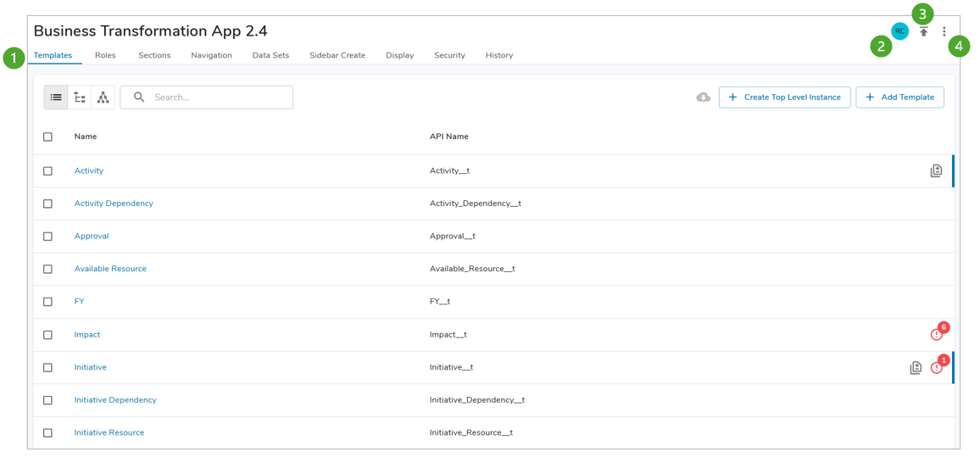980x468 pixels.
Task: Click Create Top Level Instance button
Action: pos(784,97)
